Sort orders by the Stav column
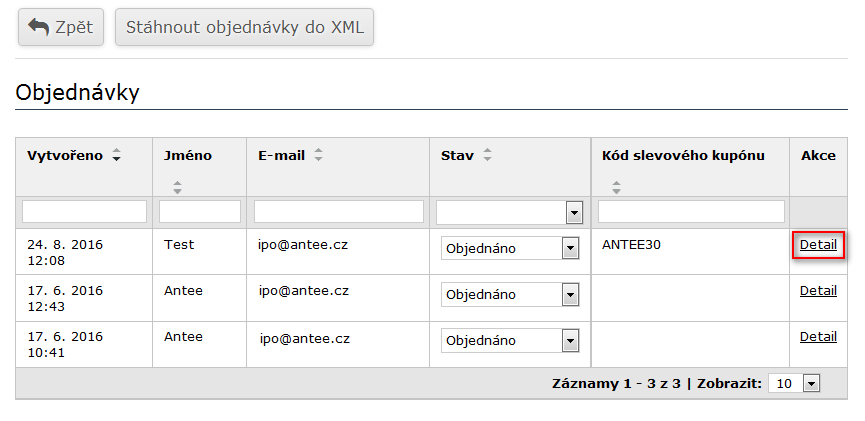Viewport: 865px width, 421px height. (488, 155)
